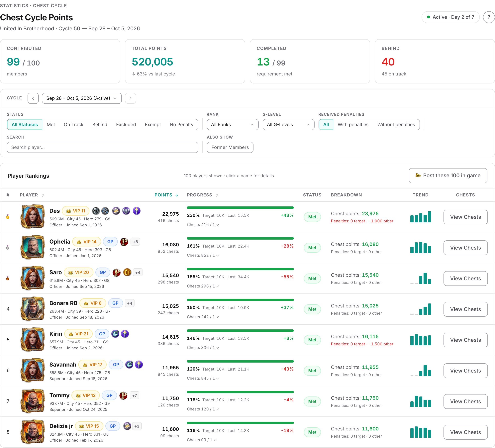Click the silver medal icon beside Ophelia
This screenshot has height=448, width=495.
click(8, 247)
